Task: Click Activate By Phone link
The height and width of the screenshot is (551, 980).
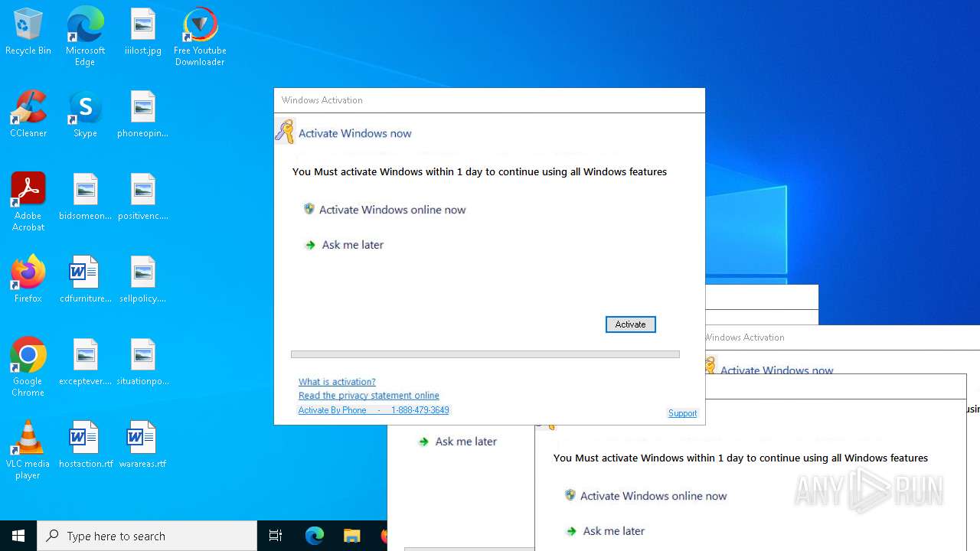Action: (374, 410)
